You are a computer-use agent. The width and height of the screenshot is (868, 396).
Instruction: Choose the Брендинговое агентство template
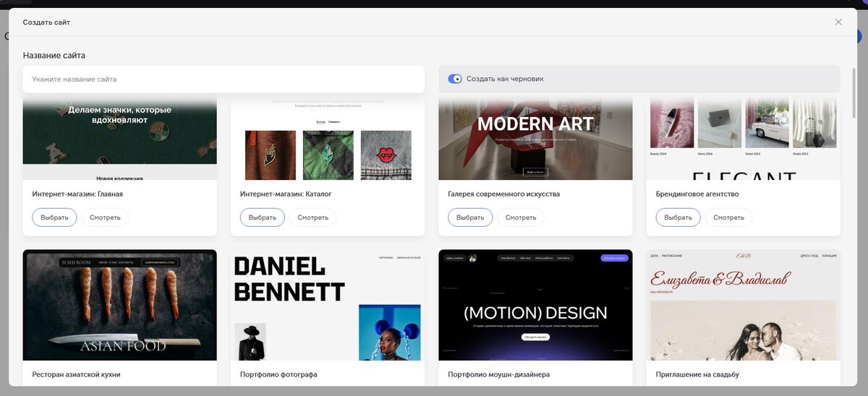coord(678,218)
